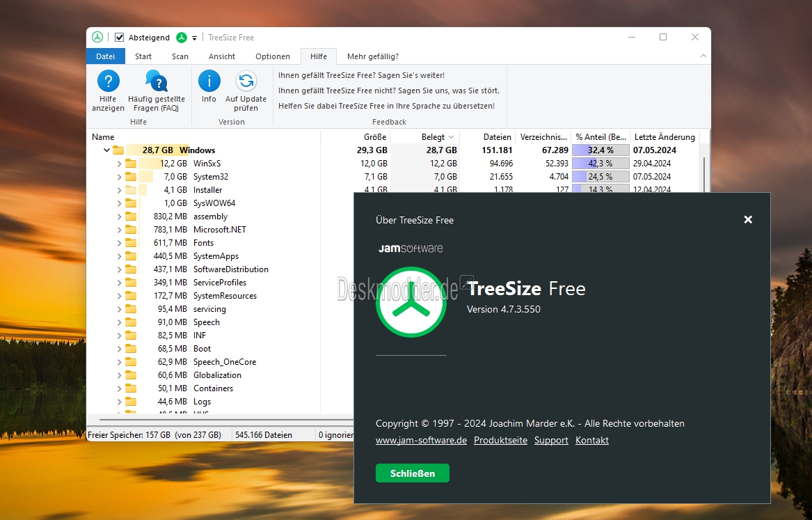
Task: Click the 32,4 % percentage bar for Windows
Action: pos(600,150)
